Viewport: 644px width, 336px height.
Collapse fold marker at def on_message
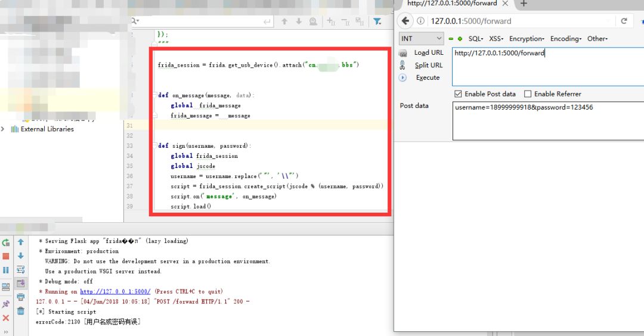pos(155,95)
